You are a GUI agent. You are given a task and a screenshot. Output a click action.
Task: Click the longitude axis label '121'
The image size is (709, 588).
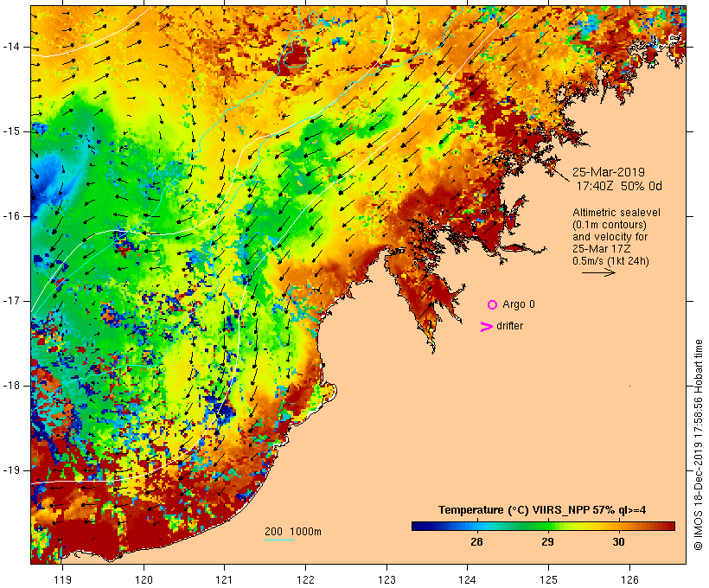(224, 579)
